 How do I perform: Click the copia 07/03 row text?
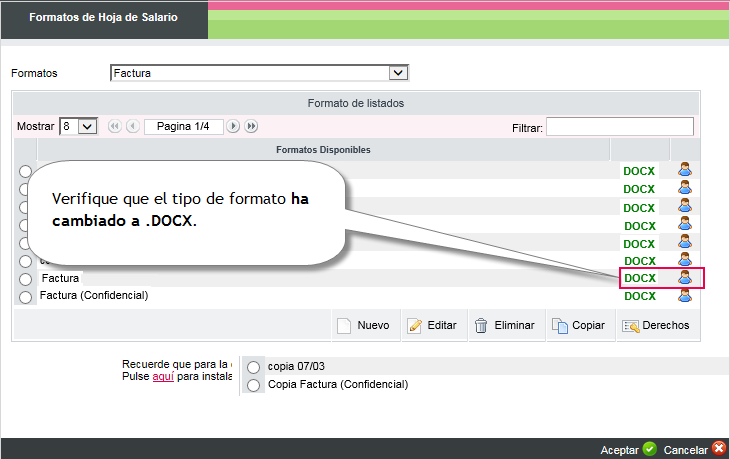[x=296, y=366]
